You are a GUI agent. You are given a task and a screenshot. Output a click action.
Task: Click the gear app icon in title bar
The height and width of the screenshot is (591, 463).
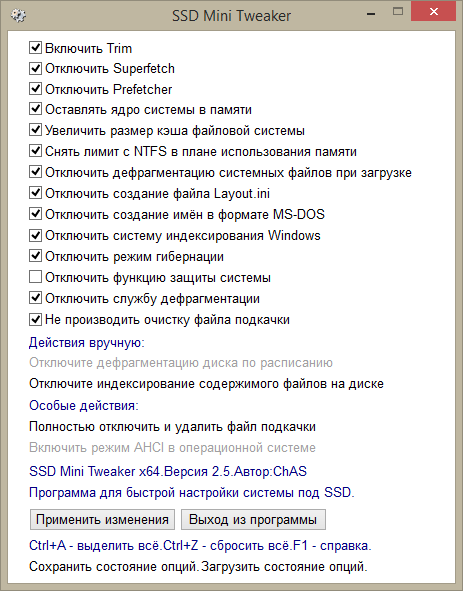pyautogui.click(x=18, y=15)
